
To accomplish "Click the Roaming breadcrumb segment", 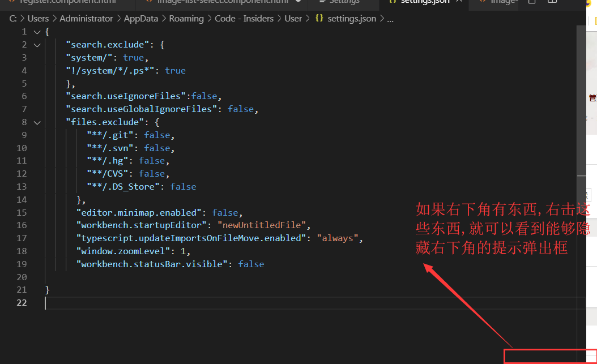I will click(186, 19).
